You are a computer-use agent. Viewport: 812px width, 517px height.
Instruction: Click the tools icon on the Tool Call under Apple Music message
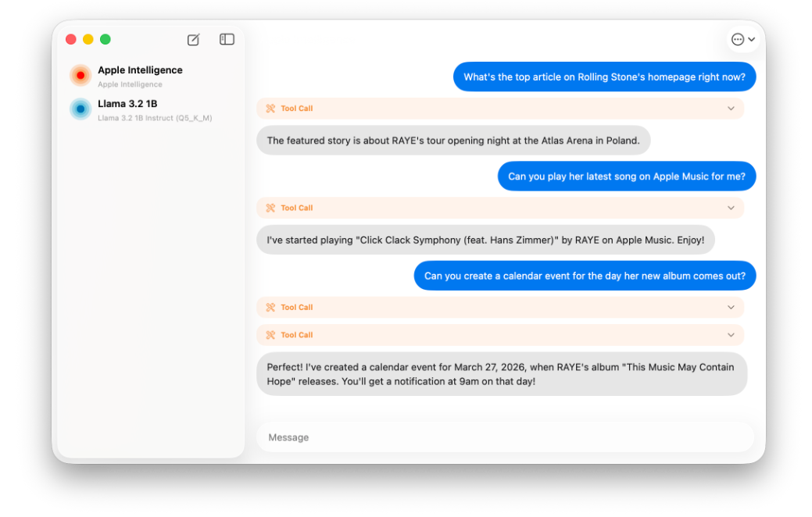coord(270,208)
